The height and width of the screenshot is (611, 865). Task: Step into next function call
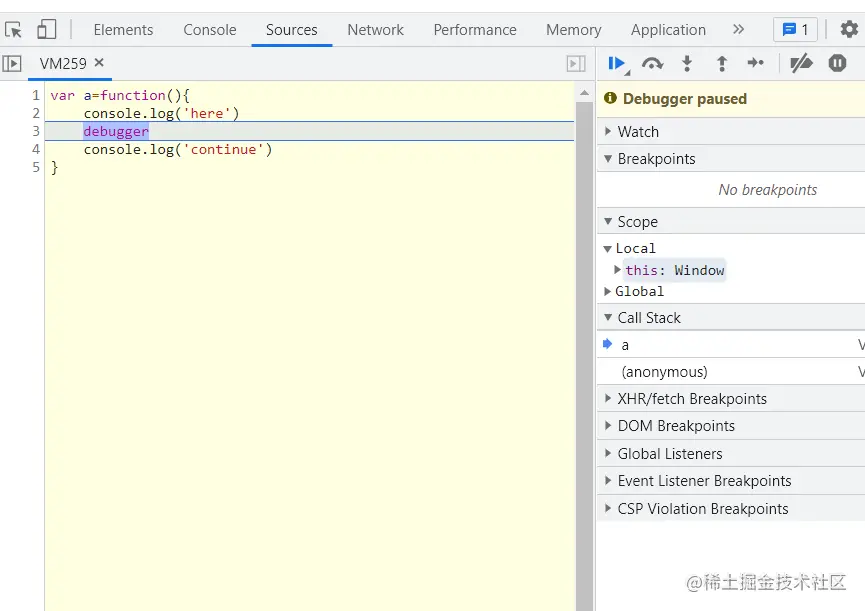[x=687, y=64]
